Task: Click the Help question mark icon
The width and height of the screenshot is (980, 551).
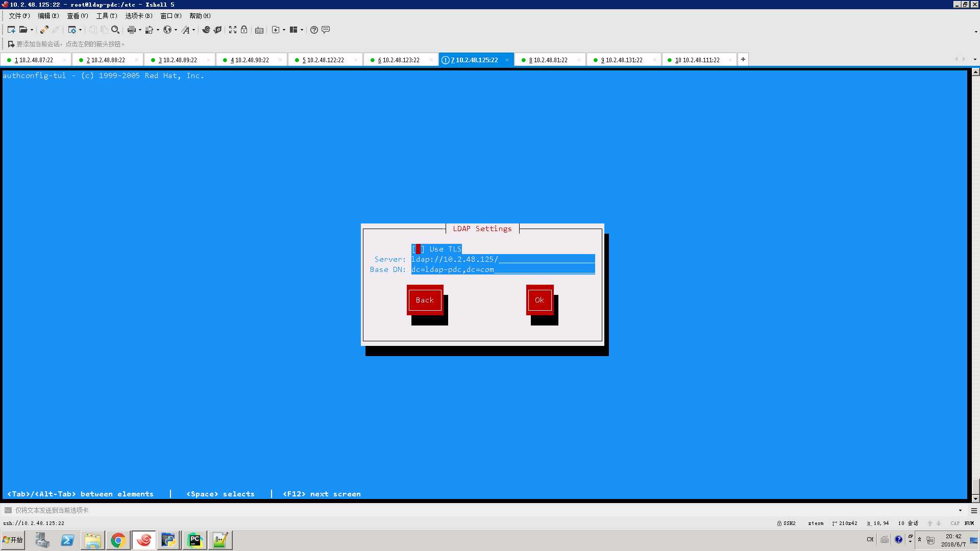Action: (x=314, y=30)
